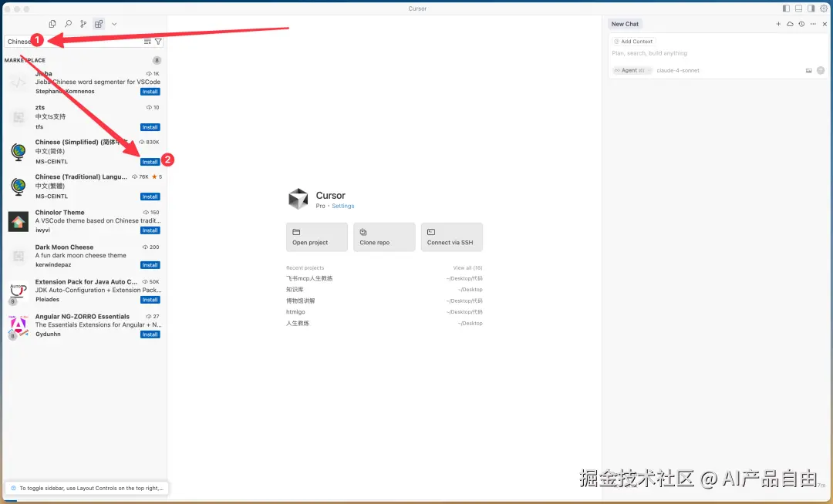Click the Cursor logo on welcome page
Screen dimensions: 833x504
tap(298, 199)
